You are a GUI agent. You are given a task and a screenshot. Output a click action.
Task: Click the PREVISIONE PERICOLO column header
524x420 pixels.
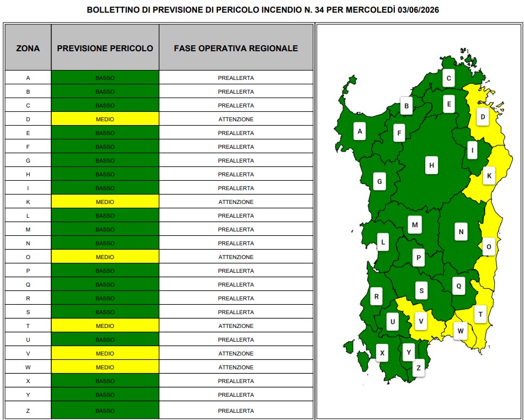[105, 48]
